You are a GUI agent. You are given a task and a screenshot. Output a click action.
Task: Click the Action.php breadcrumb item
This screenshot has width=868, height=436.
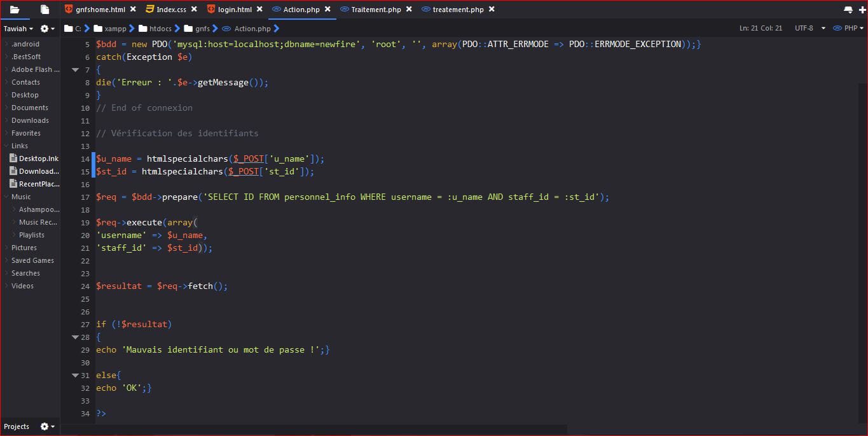[x=246, y=29]
